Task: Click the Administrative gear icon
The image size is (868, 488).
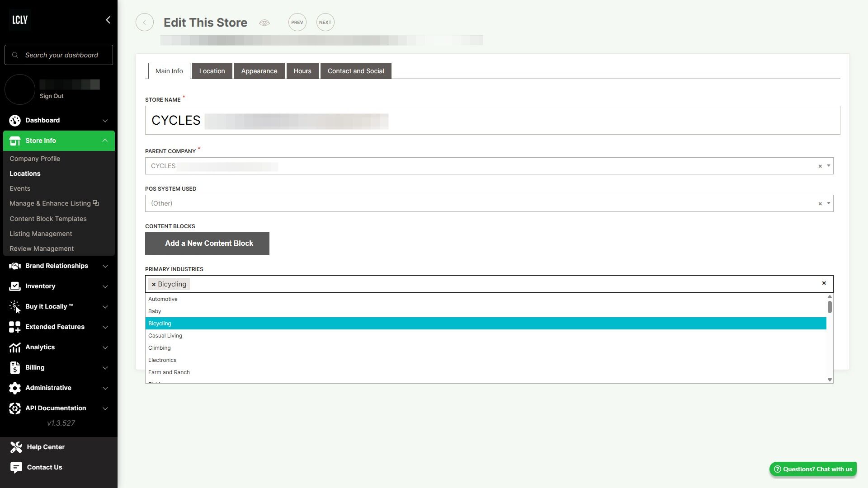Action: 14,388
